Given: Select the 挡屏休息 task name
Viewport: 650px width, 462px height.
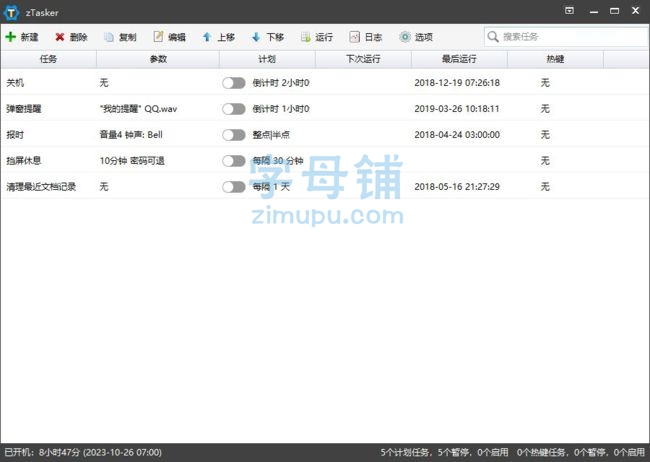Looking at the screenshot, I should coord(24,161).
